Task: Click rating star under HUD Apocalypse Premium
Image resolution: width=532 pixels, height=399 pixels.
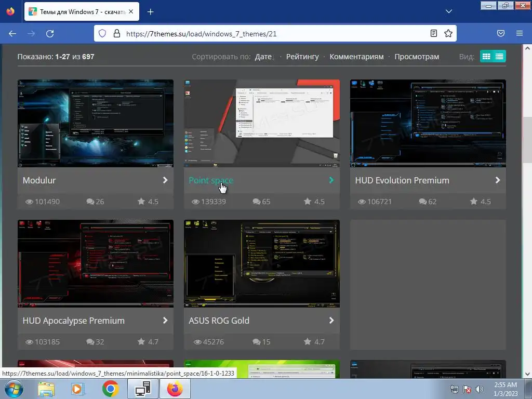Action: pyautogui.click(x=141, y=341)
